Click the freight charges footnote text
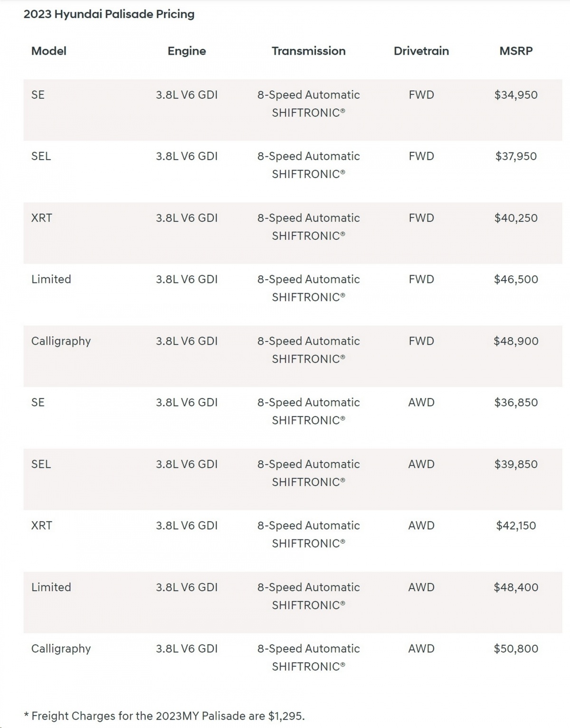 pyautogui.click(x=164, y=716)
